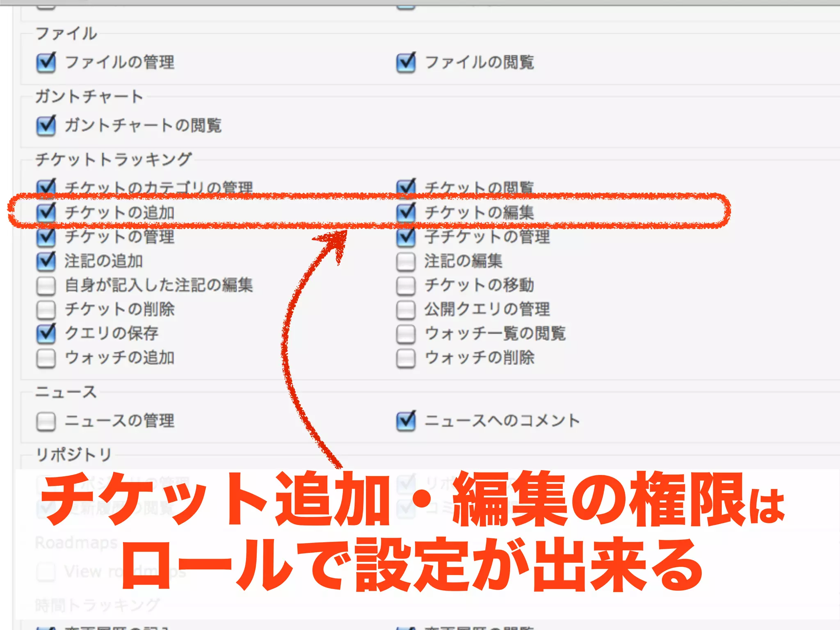This screenshot has width=840, height=630.
Task: Toggle the ガントチャートの閲覧 checkbox
Action: (x=46, y=126)
